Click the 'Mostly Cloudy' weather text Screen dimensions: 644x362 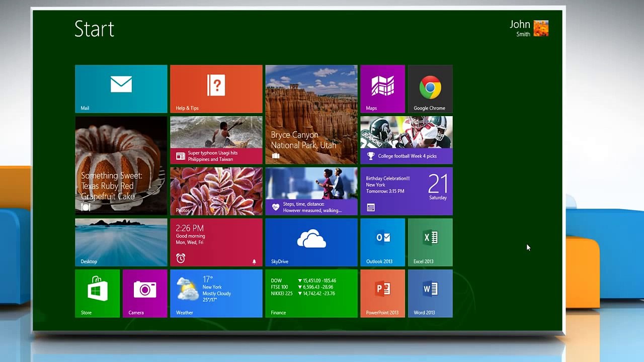[x=217, y=294]
